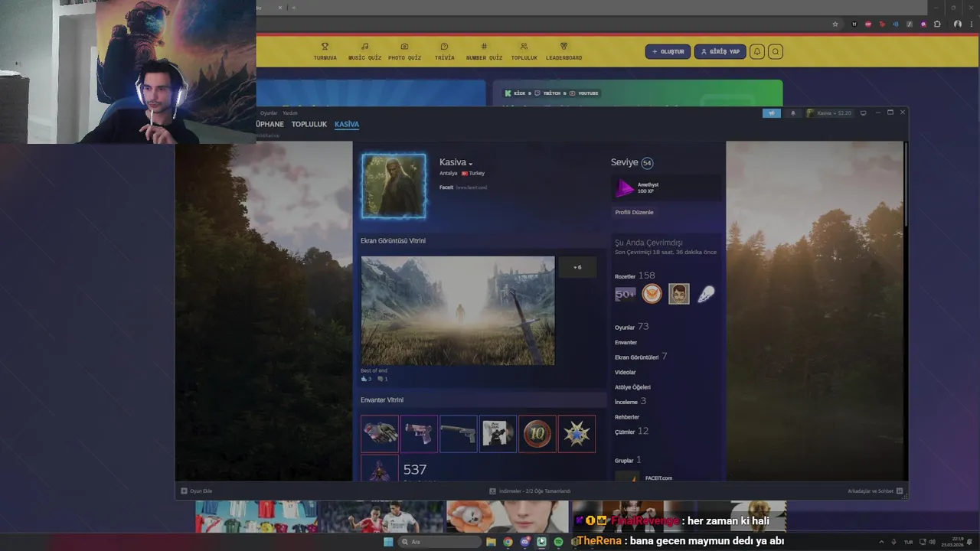Open the Turnuva trophy icon in browser
This screenshot has width=980, height=551.
pos(325,47)
